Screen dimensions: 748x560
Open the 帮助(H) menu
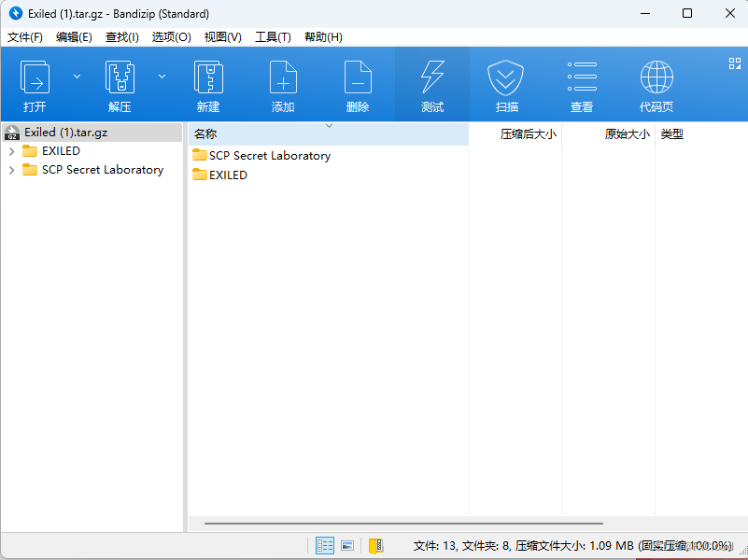(323, 37)
